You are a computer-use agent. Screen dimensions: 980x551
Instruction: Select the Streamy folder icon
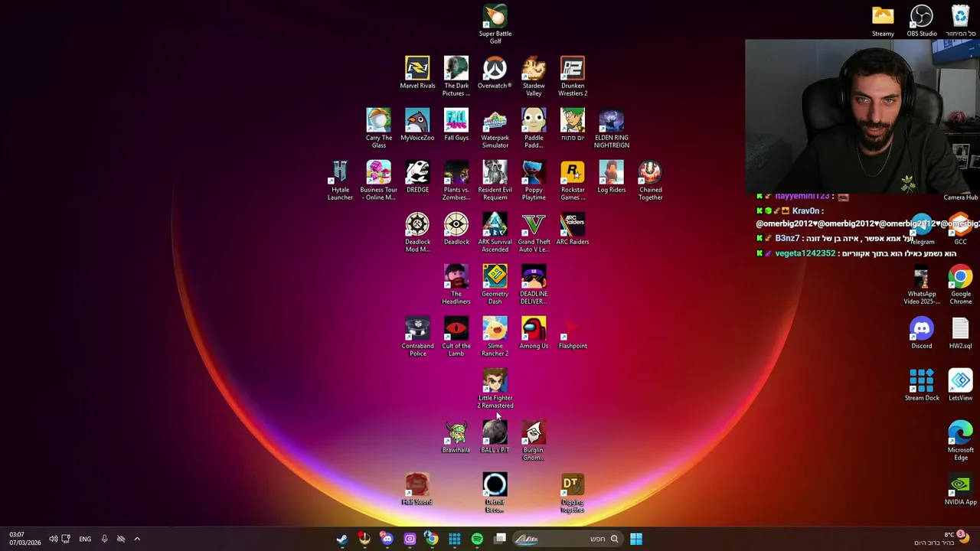click(883, 21)
